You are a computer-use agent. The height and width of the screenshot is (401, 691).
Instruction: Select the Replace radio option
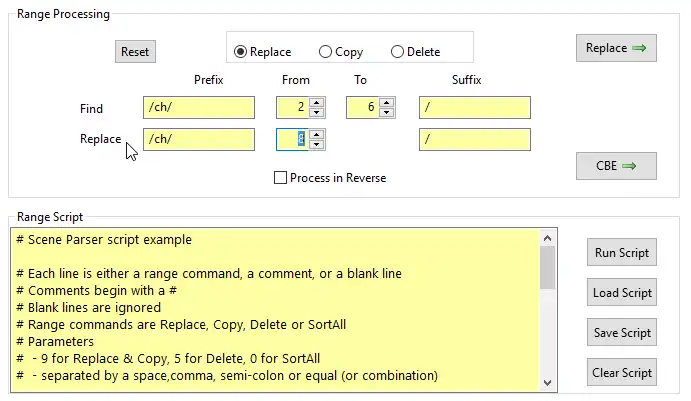[241, 52]
